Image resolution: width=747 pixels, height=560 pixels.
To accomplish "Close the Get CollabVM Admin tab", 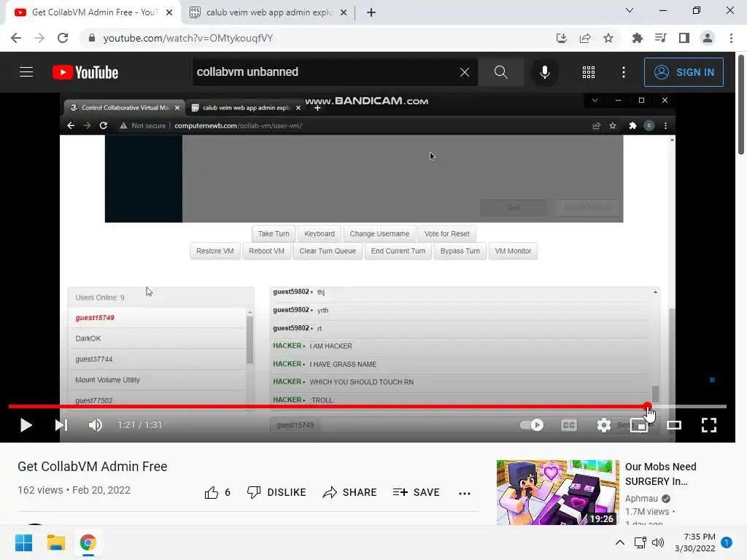I will pyautogui.click(x=169, y=13).
